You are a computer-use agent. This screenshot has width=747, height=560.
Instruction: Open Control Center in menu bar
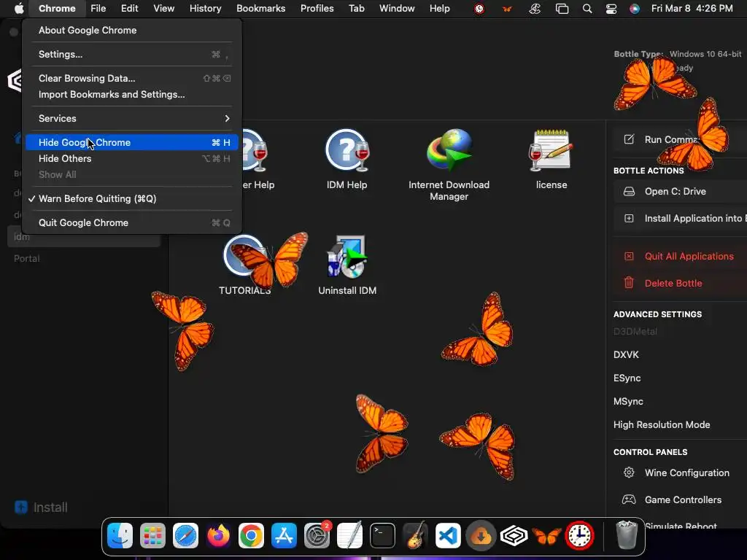tap(611, 8)
